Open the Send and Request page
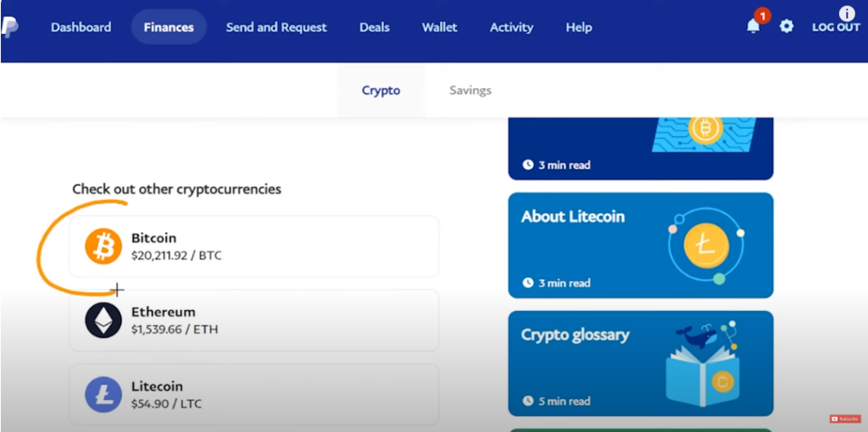The height and width of the screenshot is (432, 868). [276, 27]
